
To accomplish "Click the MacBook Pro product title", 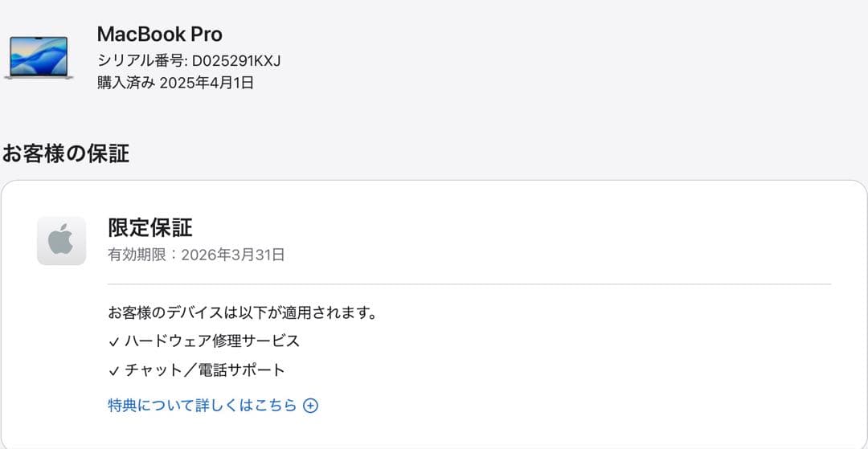I will pos(159,35).
